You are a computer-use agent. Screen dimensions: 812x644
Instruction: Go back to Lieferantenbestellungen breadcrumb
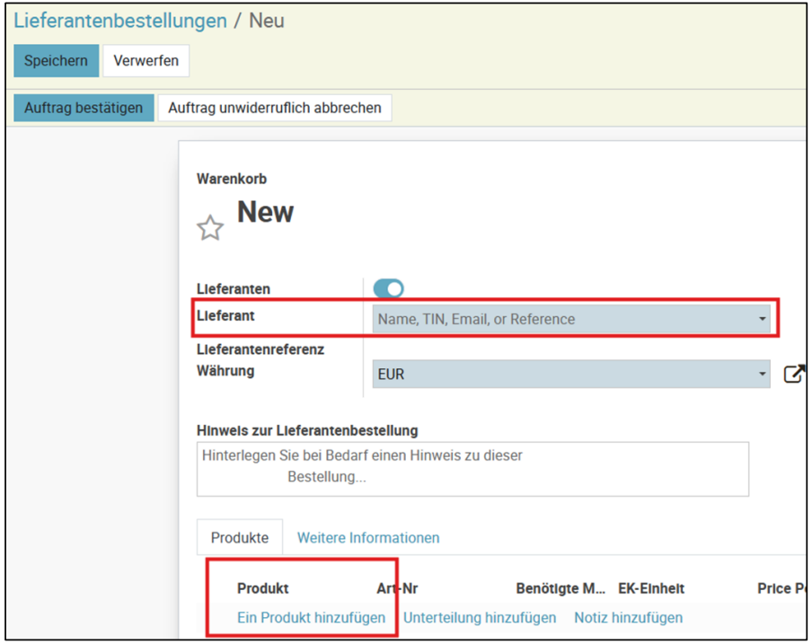pos(120,21)
